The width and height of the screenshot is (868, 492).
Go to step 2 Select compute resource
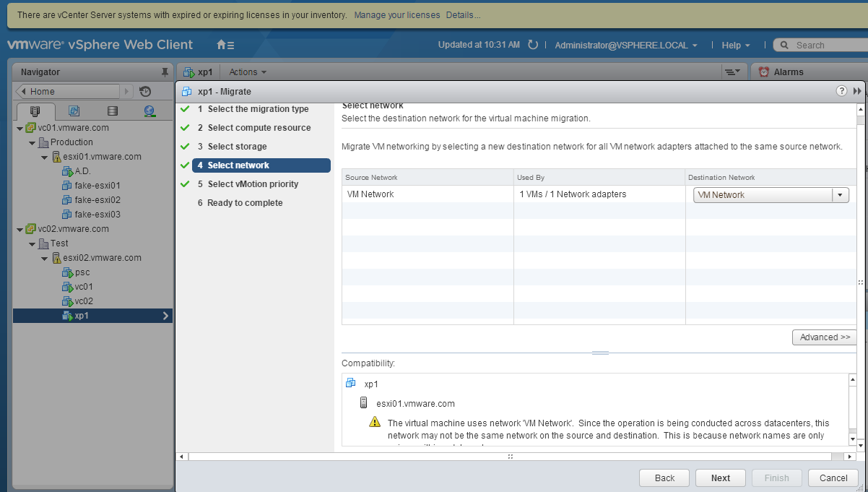254,128
